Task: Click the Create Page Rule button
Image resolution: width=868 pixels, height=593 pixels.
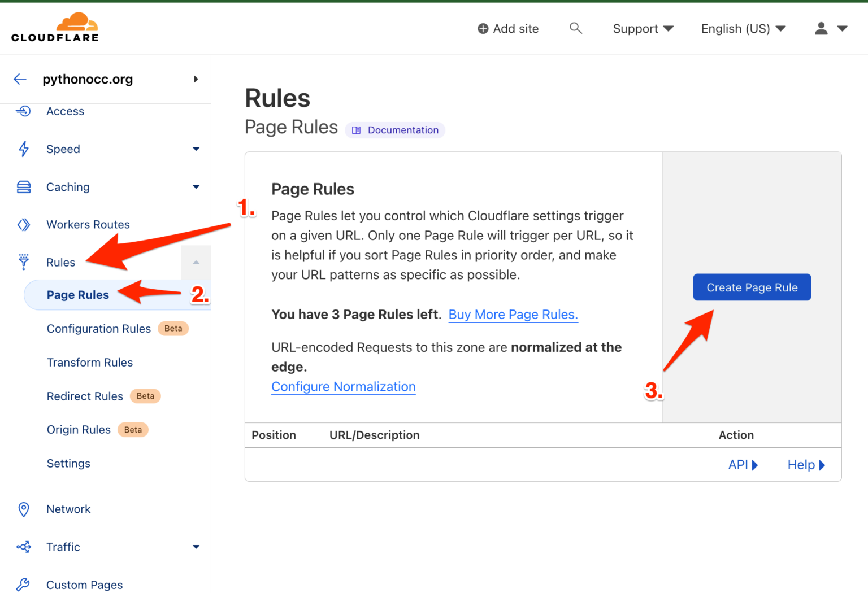Action: tap(752, 287)
